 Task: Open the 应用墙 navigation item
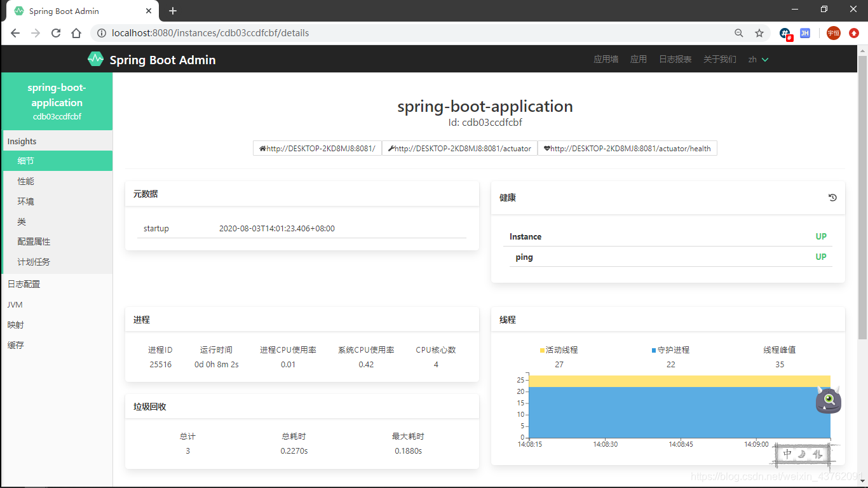click(606, 59)
